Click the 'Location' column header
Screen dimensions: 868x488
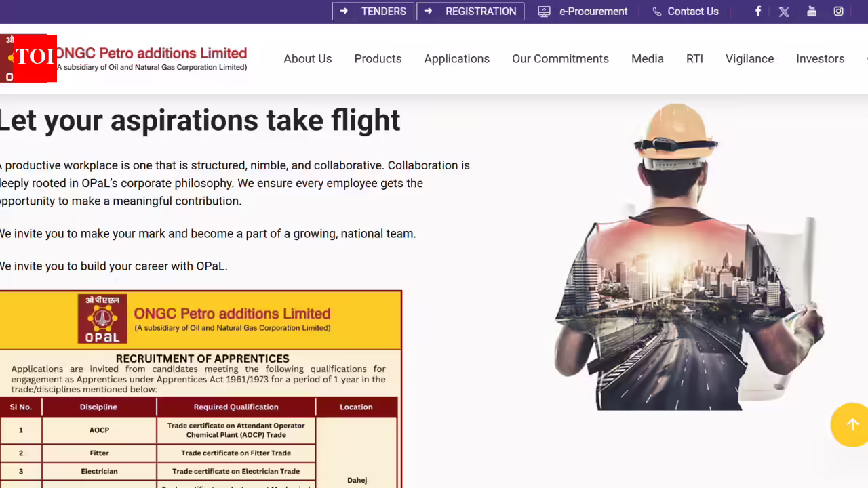[x=357, y=407]
